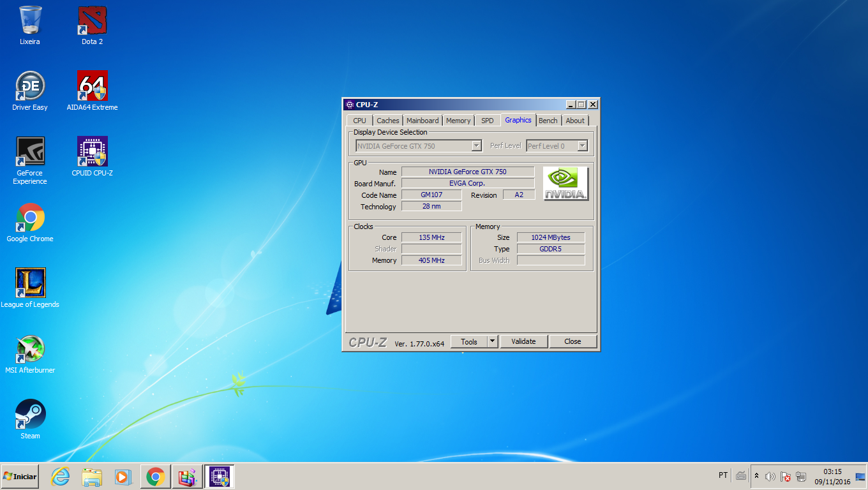
Task: Click the Memory clock 405 MHz field
Action: pos(431,260)
